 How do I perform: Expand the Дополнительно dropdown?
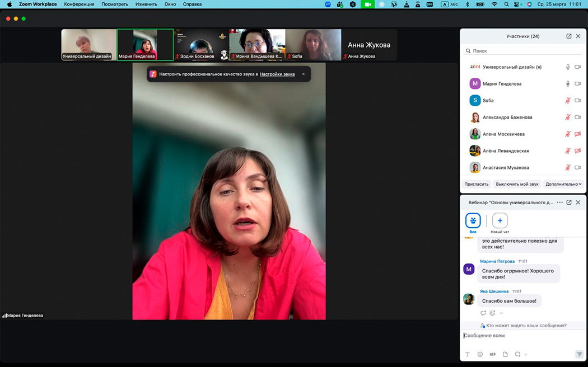pyautogui.click(x=563, y=184)
